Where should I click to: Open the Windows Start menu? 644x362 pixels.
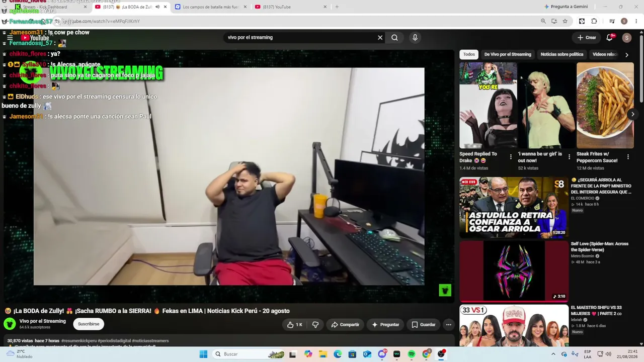click(x=203, y=354)
